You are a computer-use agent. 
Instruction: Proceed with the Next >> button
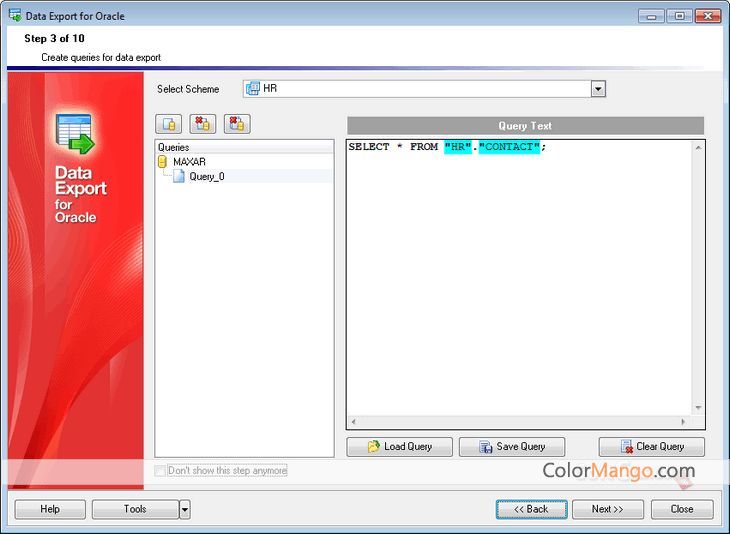[x=608, y=509]
